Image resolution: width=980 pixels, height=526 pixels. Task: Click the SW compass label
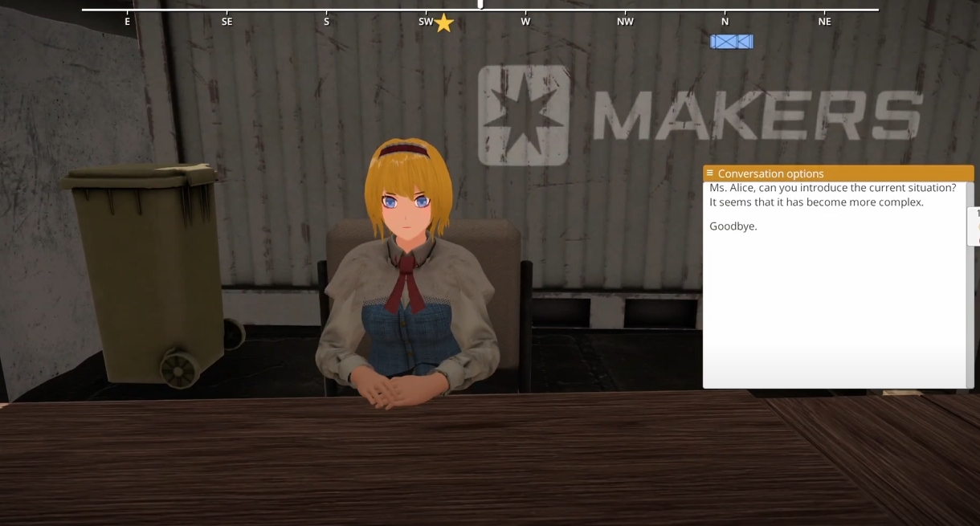(x=426, y=22)
